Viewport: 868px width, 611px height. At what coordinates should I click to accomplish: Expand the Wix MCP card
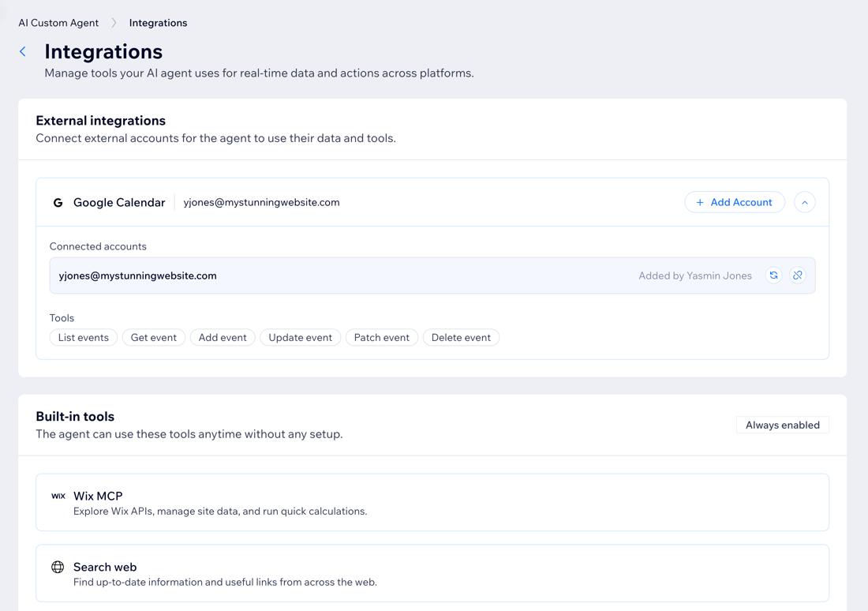pos(431,501)
